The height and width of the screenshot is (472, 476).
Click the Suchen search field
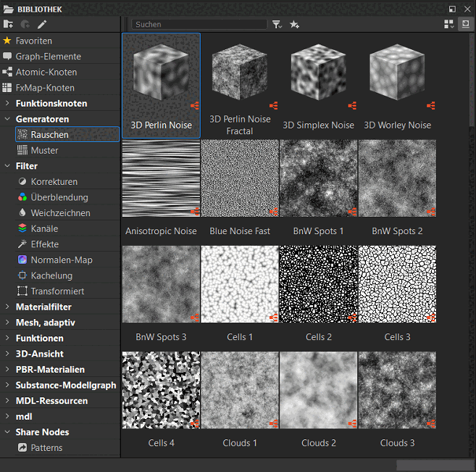pos(199,25)
